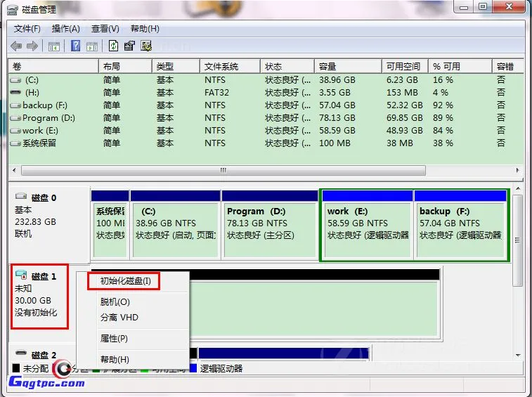Image resolution: width=532 pixels, height=397 pixels.
Task: Click the disk pane scroll up arrow
Action: pos(518,188)
